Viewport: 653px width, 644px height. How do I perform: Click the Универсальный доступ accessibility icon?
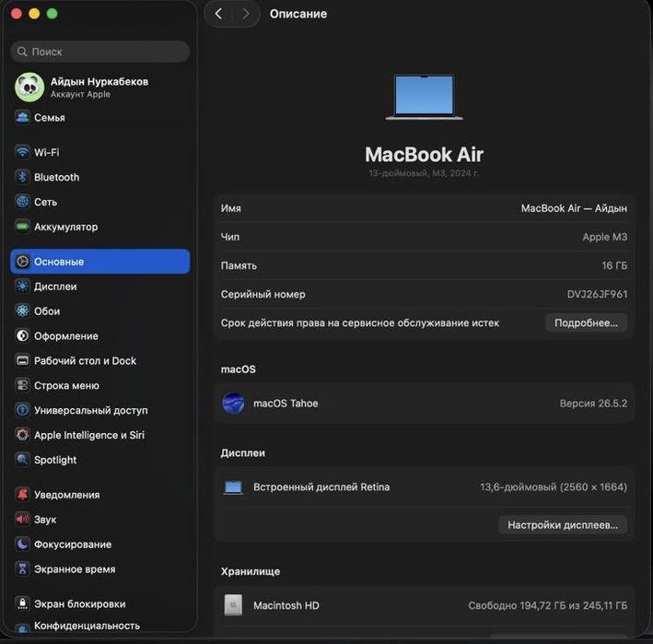[x=22, y=410]
